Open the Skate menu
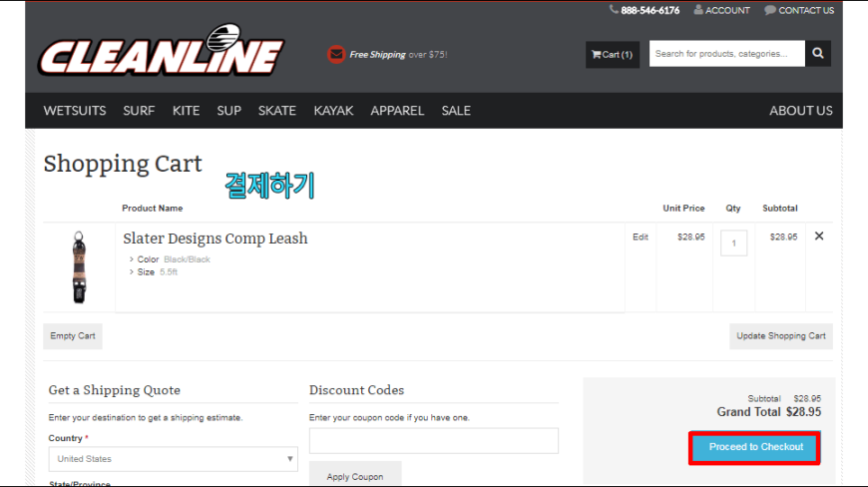The width and height of the screenshot is (868, 487). (277, 111)
